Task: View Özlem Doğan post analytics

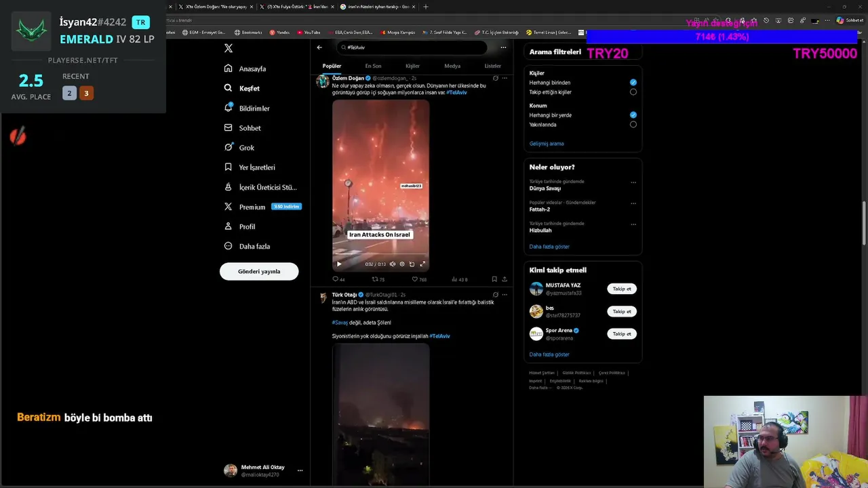Action: (460, 279)
